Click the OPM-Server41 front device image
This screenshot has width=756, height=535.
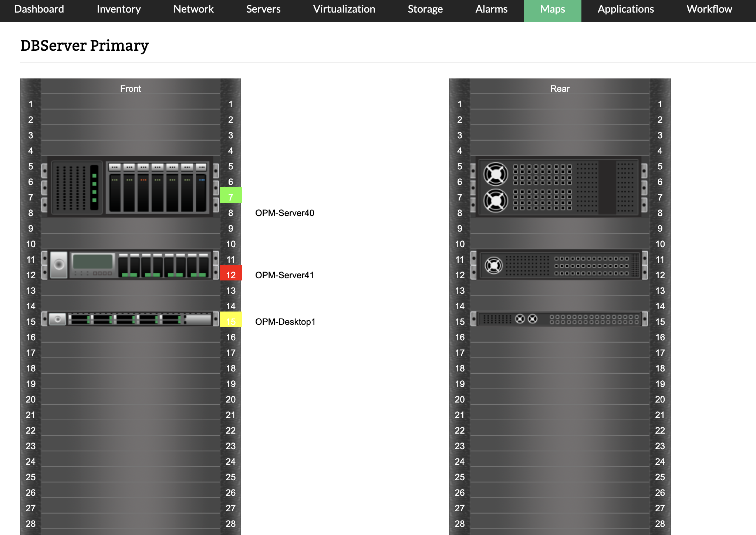pyautogui.click(x=130, y=265)
